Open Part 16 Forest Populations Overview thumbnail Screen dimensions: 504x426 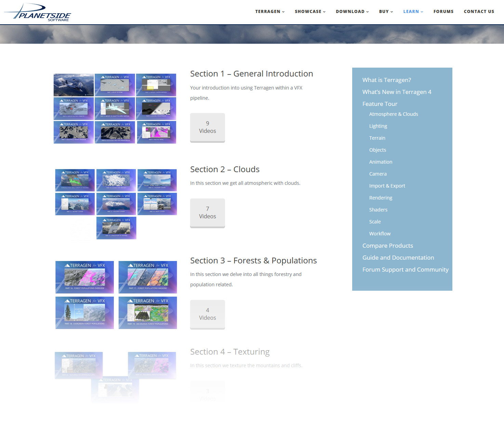(85, 277)
